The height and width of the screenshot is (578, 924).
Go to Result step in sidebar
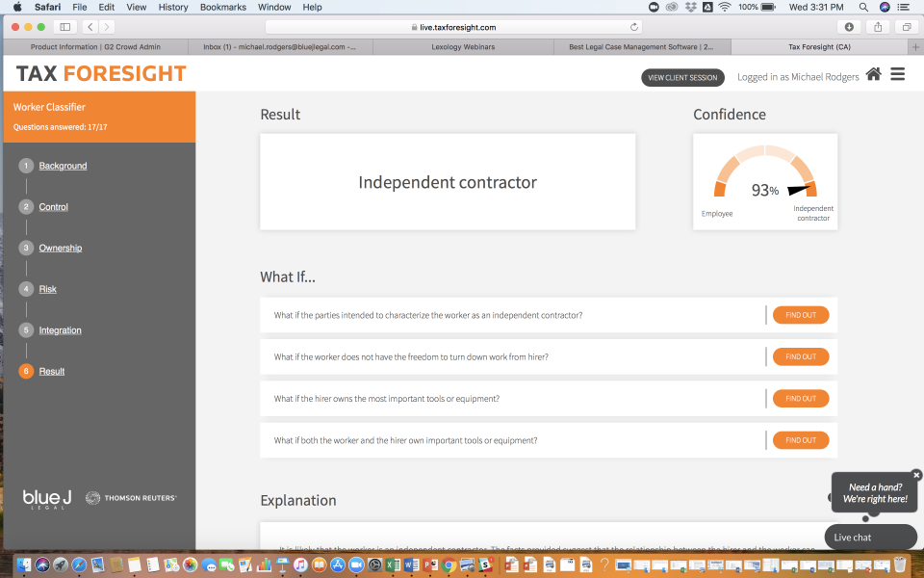point(52,371)
